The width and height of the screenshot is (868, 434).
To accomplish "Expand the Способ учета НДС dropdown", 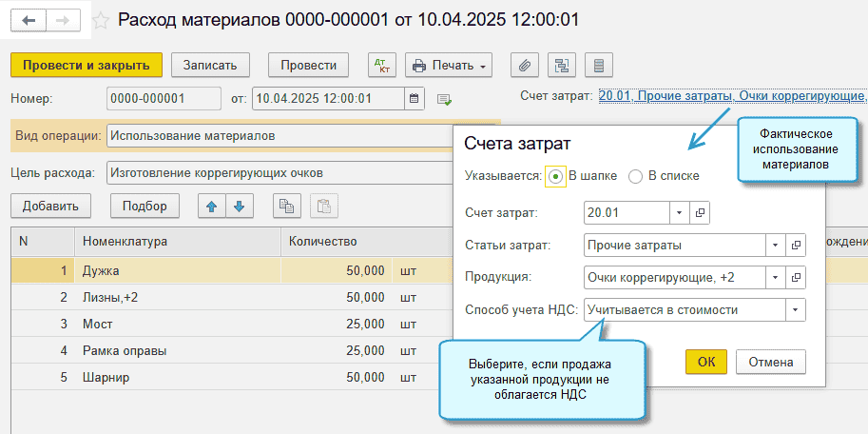I will coord(796,310).
